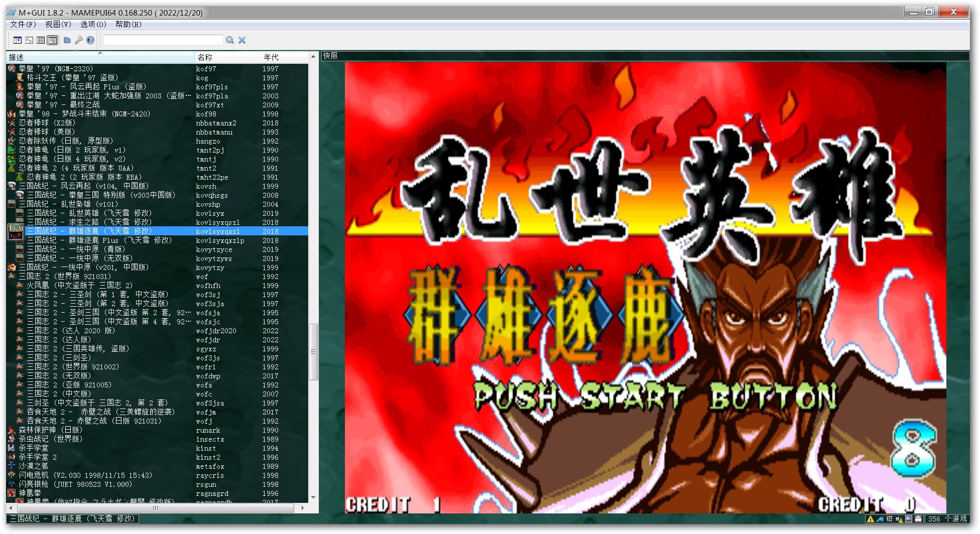Image resolution: width=980 pixels, height=534 pixels.
Task: Click the IGS icon of the selected 群雄逐鹿 row
Action: [x=15, y=231]
